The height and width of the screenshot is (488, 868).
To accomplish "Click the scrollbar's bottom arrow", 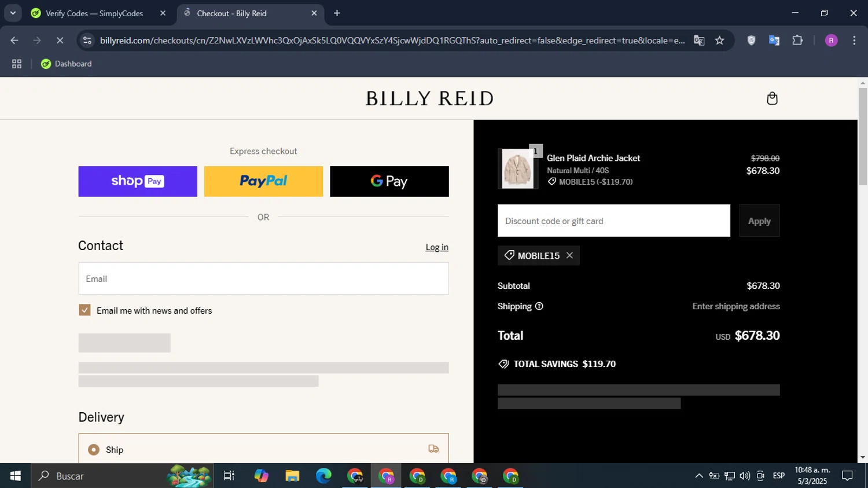I will pyautogui.click(x=863, y=457).
